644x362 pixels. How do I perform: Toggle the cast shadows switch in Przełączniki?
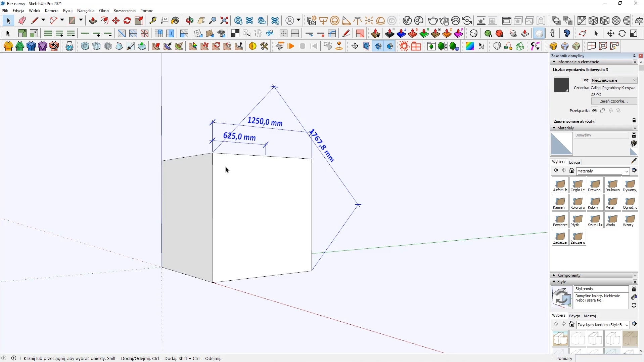click(611, 111)
